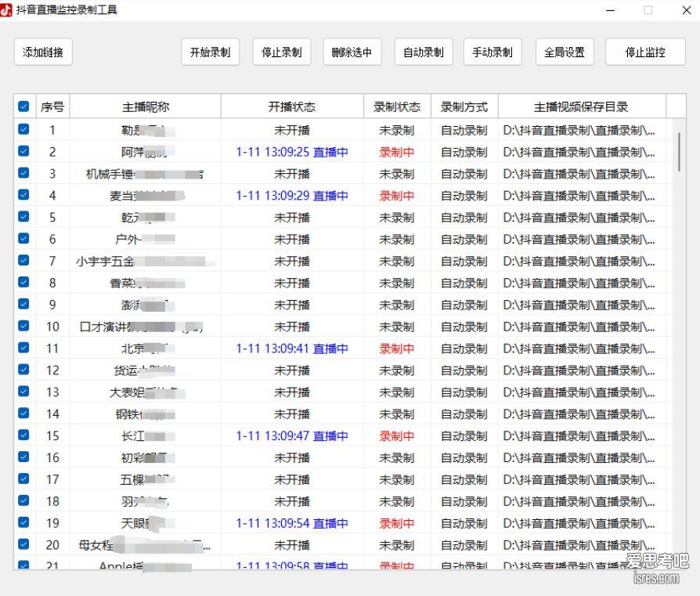Click 未开播 status in row 17
This screenshot has width=700, height=596.
[x=292, y=480]
